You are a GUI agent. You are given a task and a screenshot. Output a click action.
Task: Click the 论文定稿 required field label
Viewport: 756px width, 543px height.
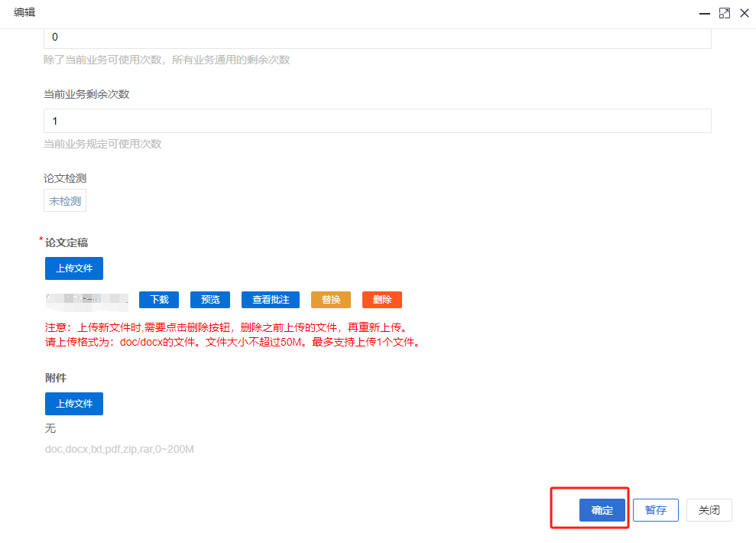pos(67,242)
